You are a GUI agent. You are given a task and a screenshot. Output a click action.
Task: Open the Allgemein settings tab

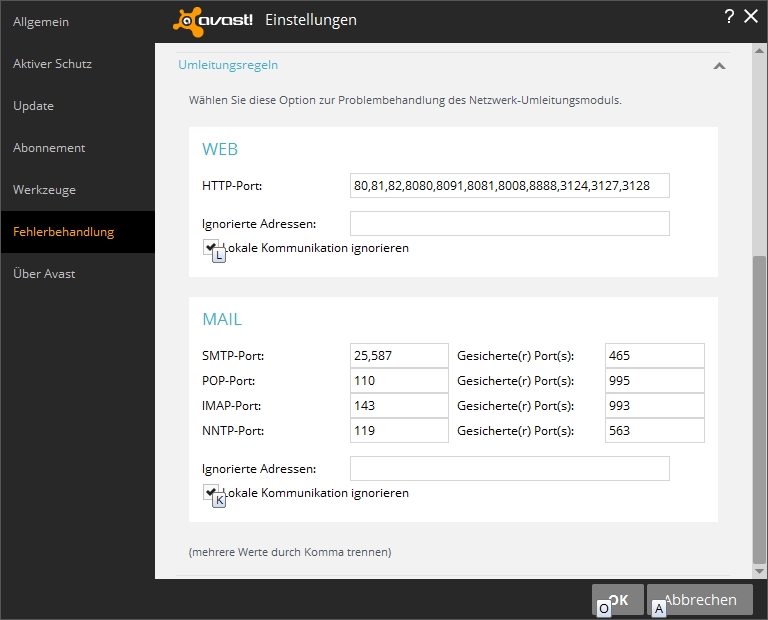[41, 21]
